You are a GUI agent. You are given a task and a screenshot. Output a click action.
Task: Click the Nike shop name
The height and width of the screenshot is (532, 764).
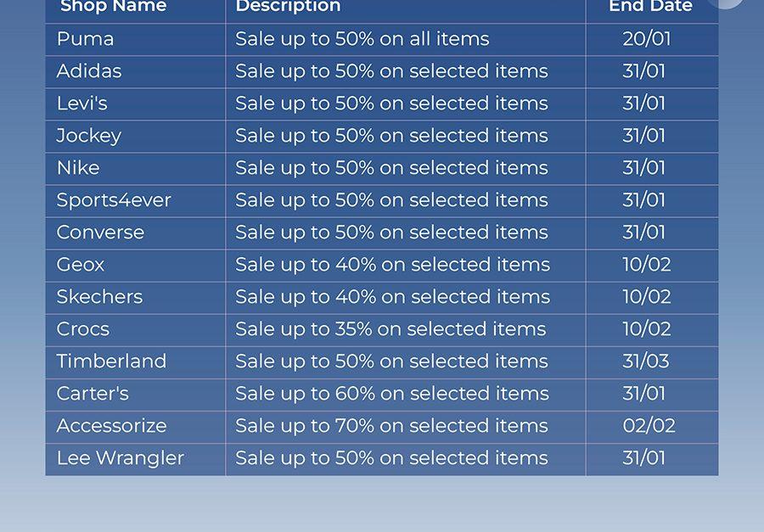[x=78, y=168]
